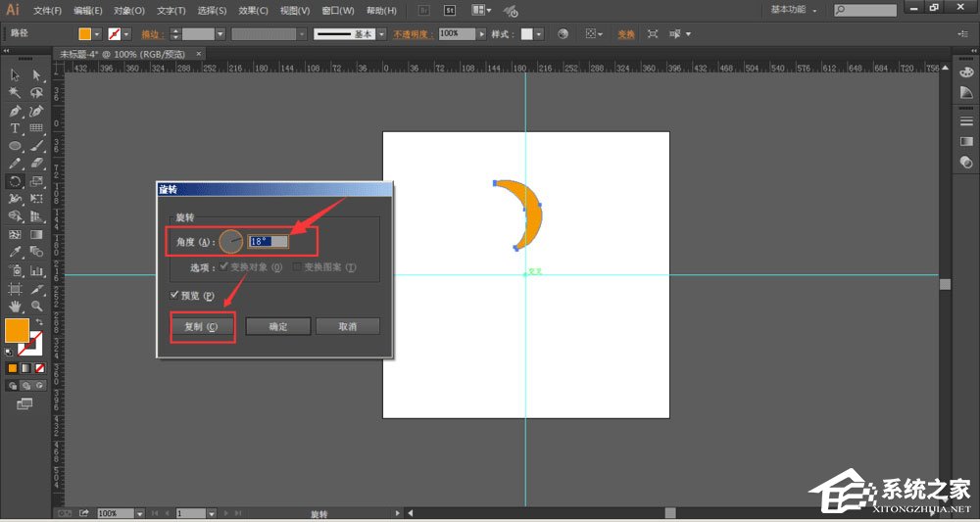Select the Zoom magnifier tool

37,306
